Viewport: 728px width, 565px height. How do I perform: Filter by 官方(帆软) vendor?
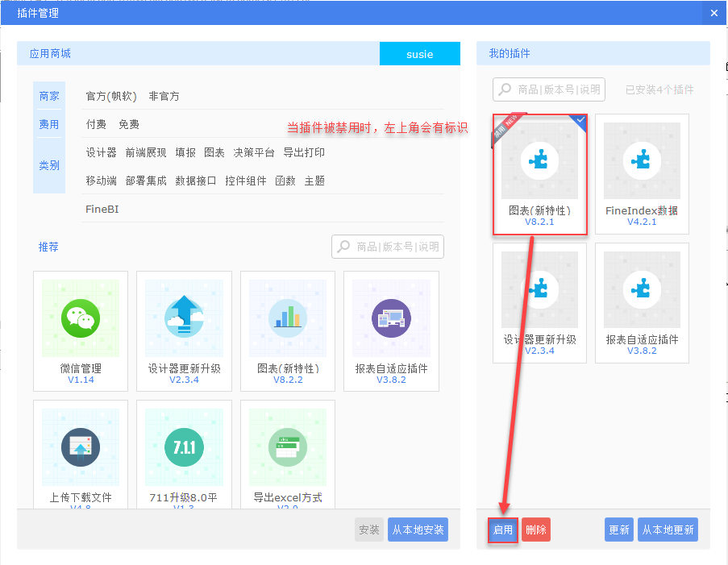tap(111, 97)
